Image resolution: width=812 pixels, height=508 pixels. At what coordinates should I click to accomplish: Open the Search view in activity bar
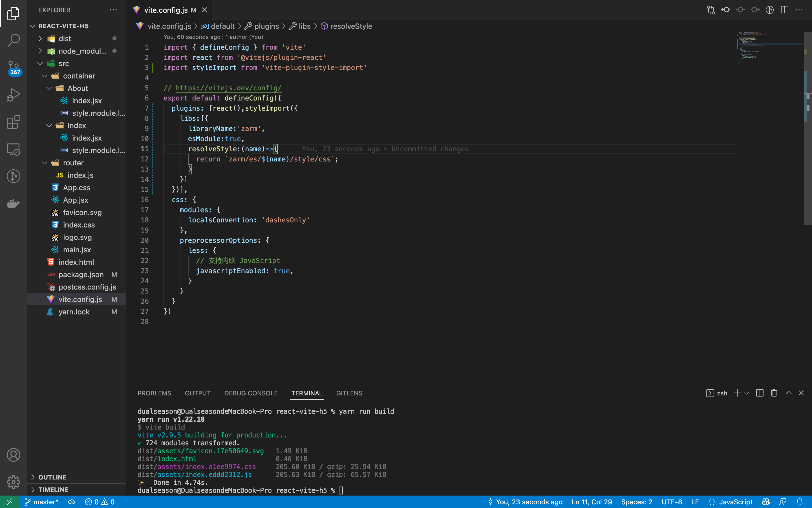pyautogui.click(x=14, y=40)
